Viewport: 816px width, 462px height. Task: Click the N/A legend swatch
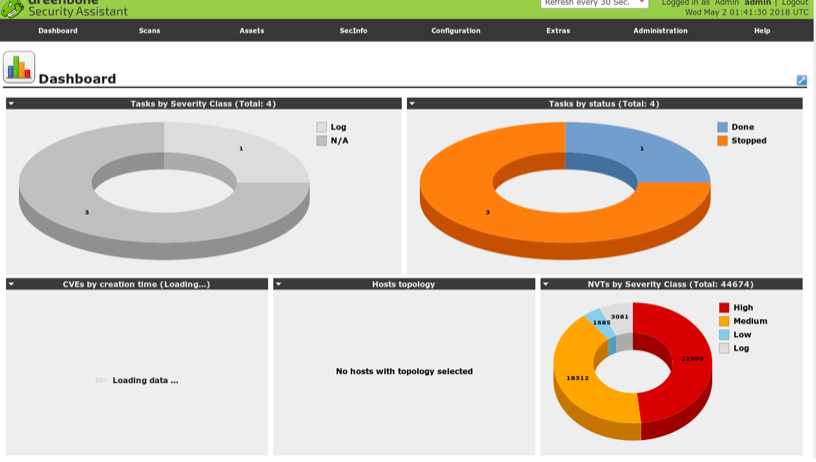point(322,140)
